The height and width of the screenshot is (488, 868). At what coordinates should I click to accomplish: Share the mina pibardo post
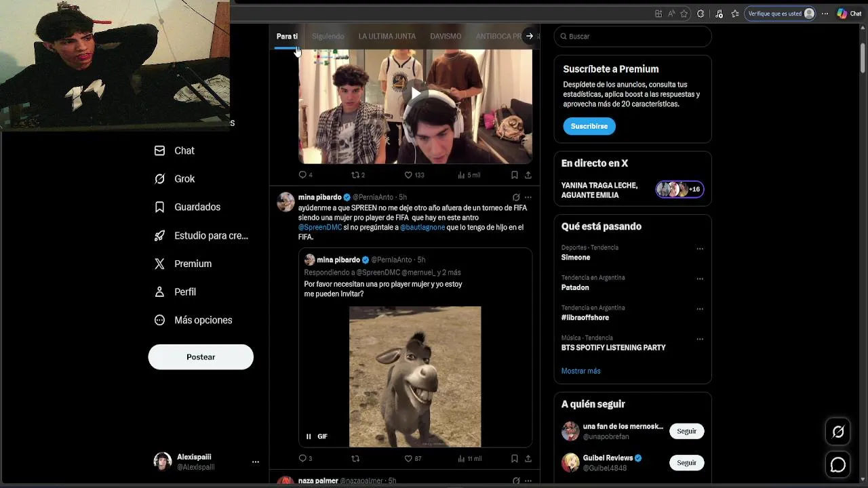click(528, 459)
